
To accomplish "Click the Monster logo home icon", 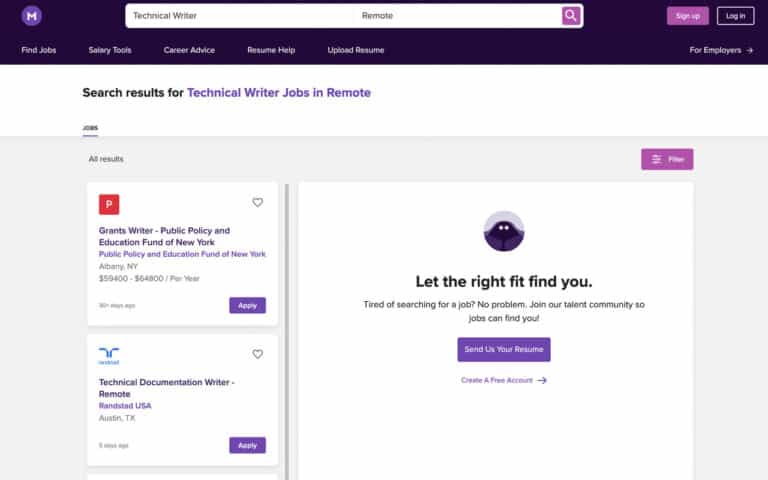I will tap(32, 16).
